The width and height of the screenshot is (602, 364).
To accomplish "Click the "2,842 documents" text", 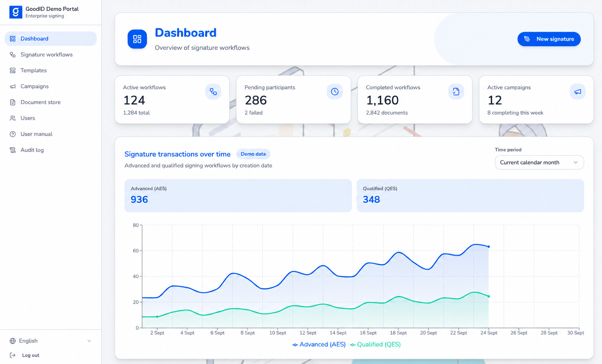I will (x=387, y=113).
